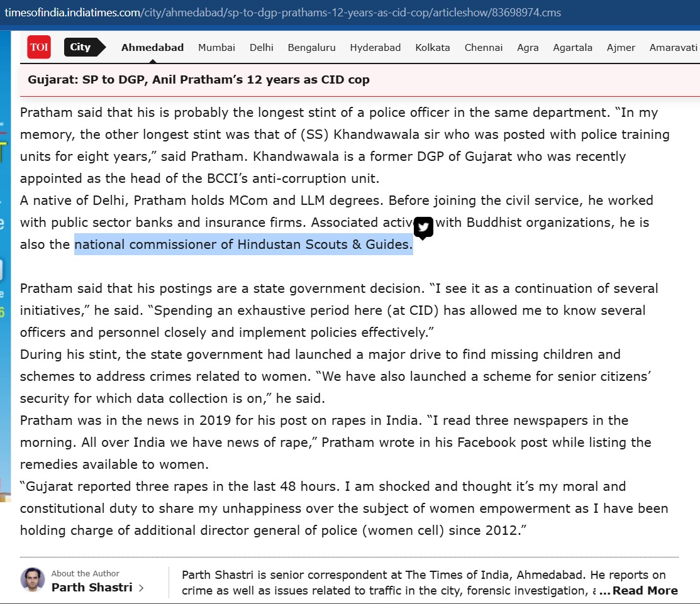The image size is (700, 604).
Task: Select the Ahmedabad city tab
Action: click(x=152, y=47)
